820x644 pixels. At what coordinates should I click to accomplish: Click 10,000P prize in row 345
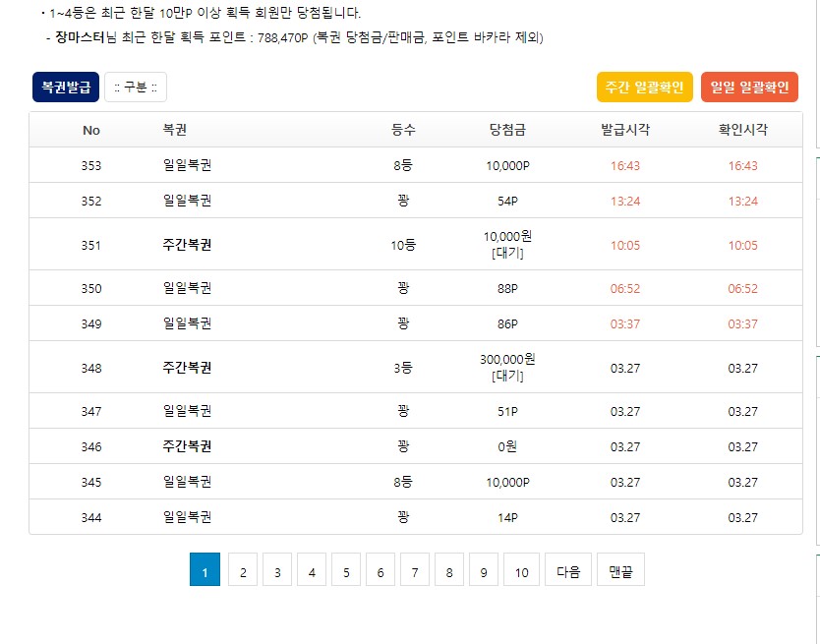pos(507,483)
